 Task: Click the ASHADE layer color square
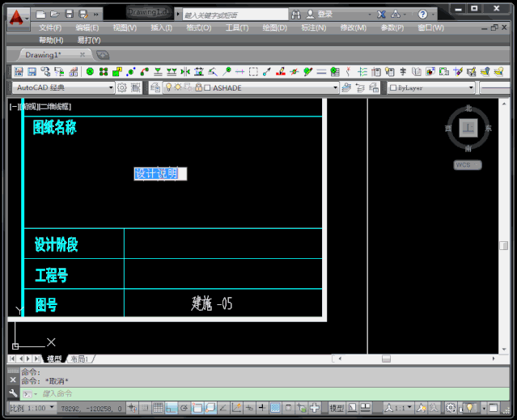(x=207, y=88)
